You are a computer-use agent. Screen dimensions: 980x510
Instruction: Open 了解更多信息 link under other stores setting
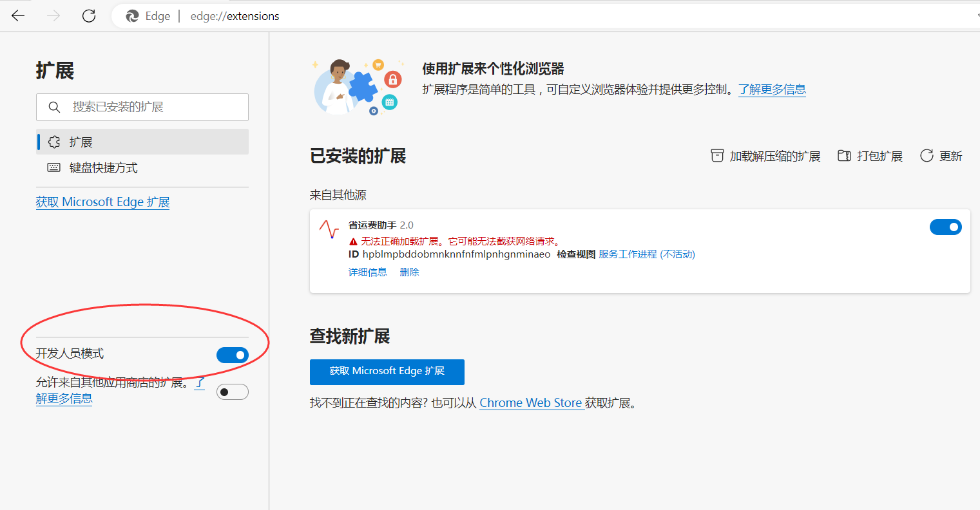pyautogui.click(x=64, y=399)
